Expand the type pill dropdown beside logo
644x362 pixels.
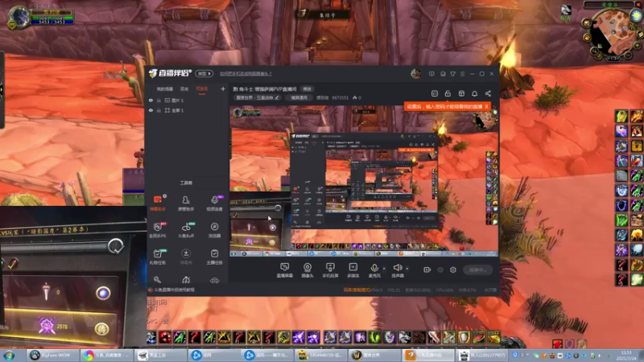click(204, 73)
